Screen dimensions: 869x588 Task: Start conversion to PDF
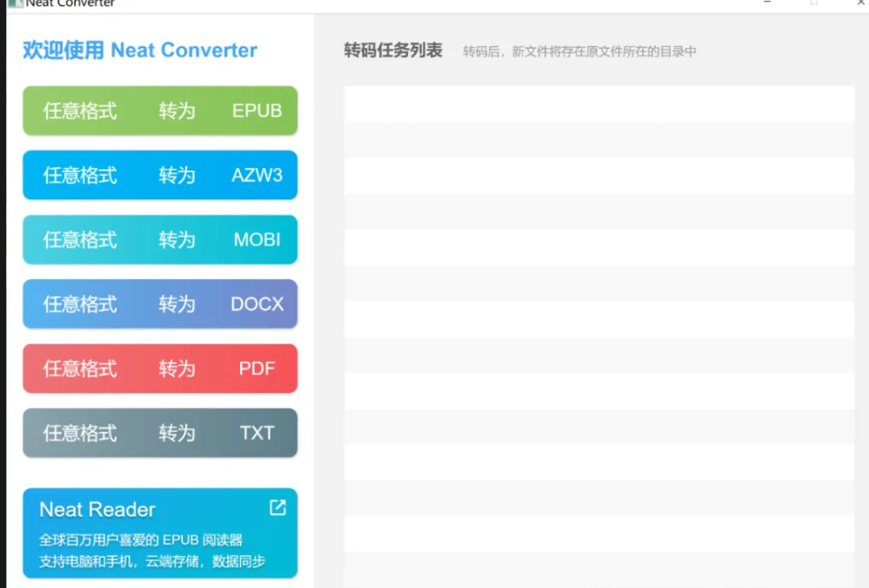point(160,369)
